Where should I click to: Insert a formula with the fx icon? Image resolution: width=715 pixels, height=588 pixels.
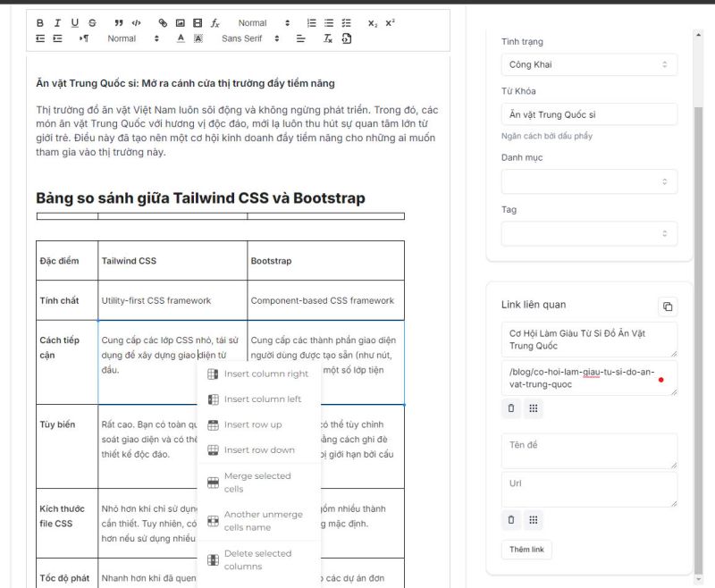(215, 23)
